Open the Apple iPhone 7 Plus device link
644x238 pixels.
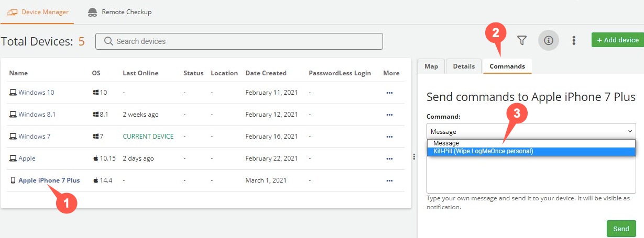click(49, 180)
